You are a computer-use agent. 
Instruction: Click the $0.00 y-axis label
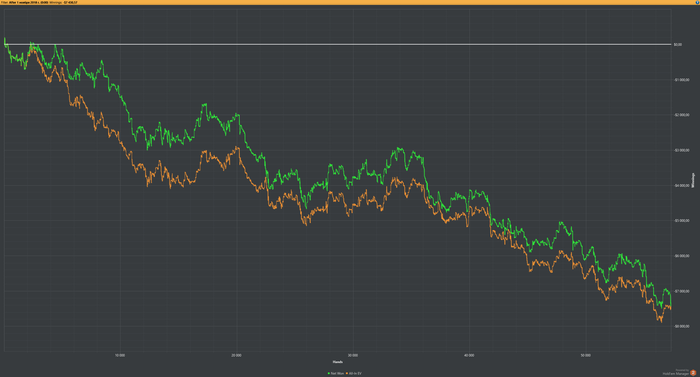678,45
